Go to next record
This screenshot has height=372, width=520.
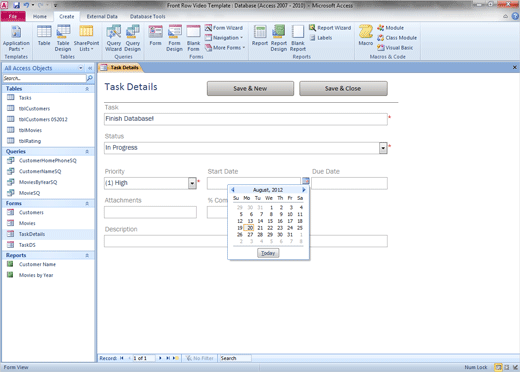coord(160,358)
